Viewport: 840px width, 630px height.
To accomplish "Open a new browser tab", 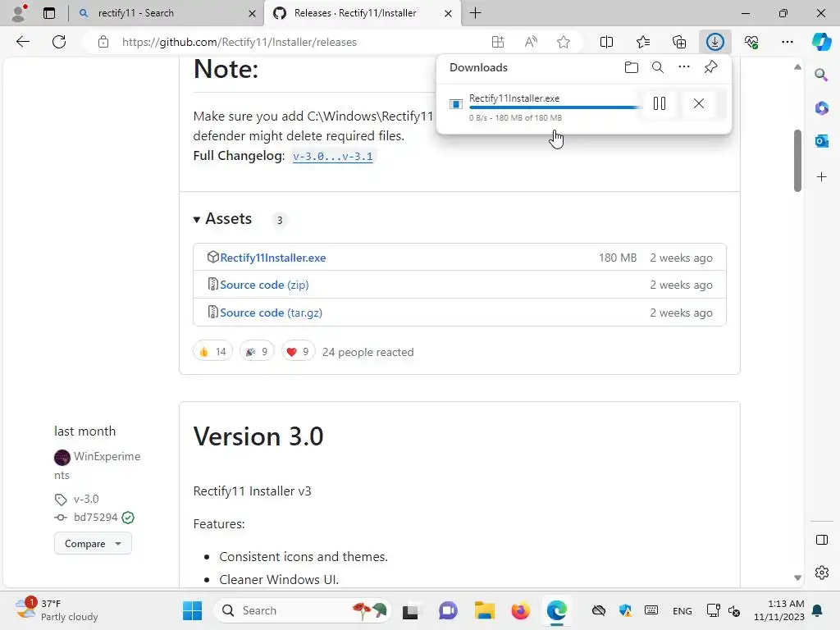I will (x=475, y=13).
